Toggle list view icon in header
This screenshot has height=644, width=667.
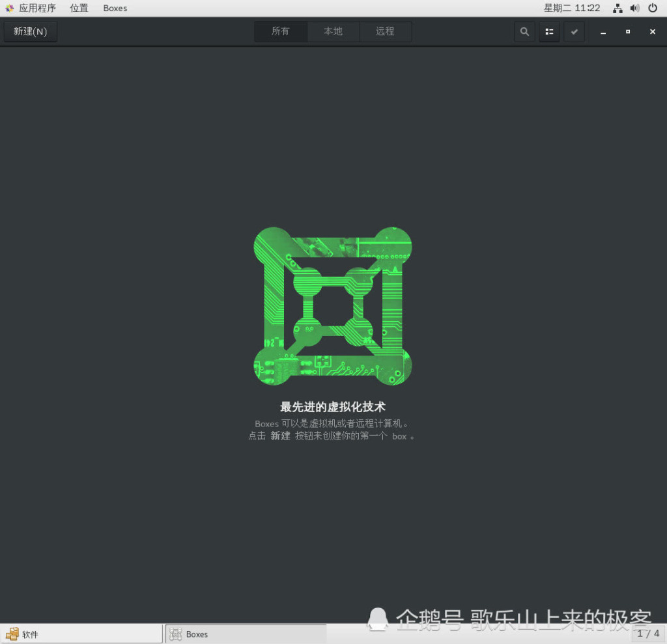point(549,31)
